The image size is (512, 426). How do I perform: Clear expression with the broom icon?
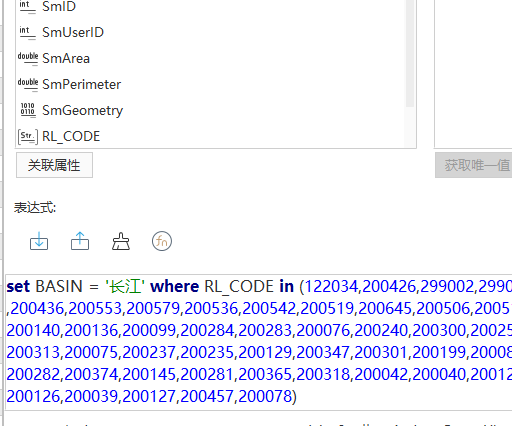[x=121, y=241]
